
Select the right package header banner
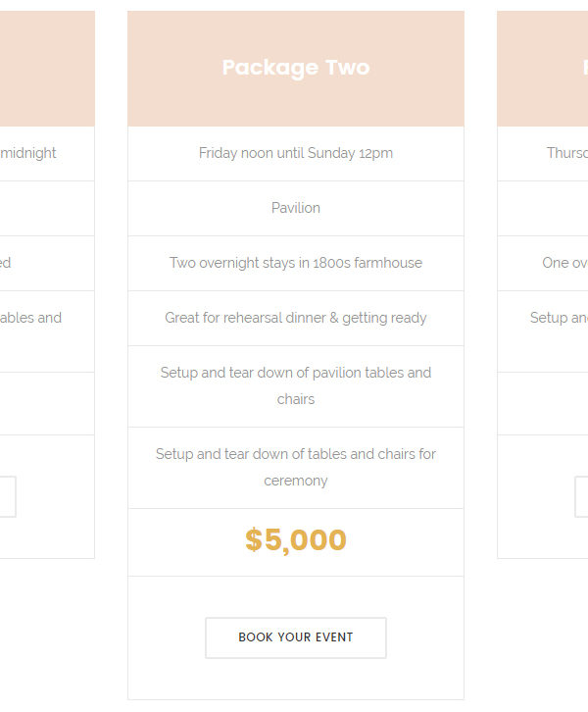tap(543, 69)
